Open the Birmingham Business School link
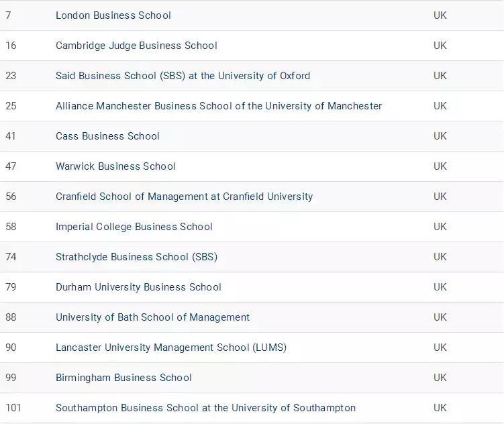 coord(123,378)
